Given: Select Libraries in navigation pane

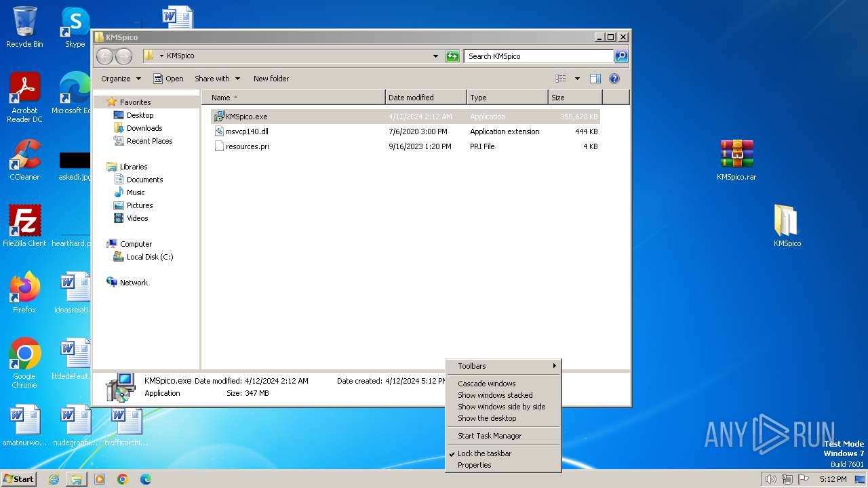Looking at the screenshot, I should pyautogui.click(x=134, y=167).
